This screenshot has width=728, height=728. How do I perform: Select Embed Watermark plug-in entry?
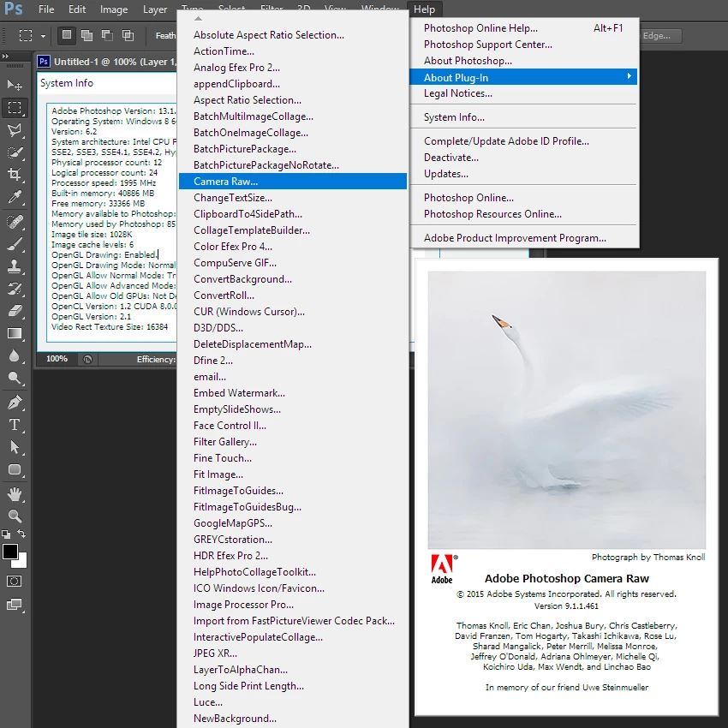293,393
